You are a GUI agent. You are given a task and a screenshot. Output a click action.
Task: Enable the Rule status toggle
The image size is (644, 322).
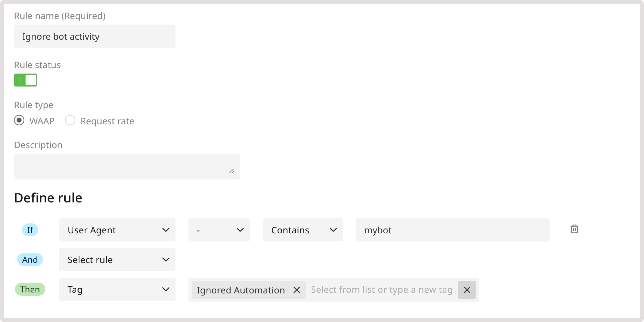26,80
